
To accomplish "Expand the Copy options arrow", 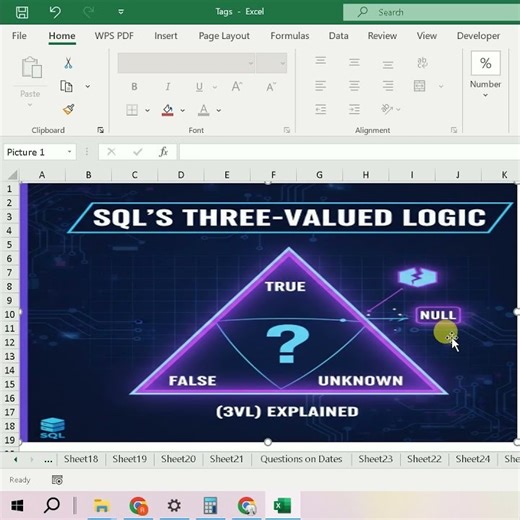I will click(88, 86).
